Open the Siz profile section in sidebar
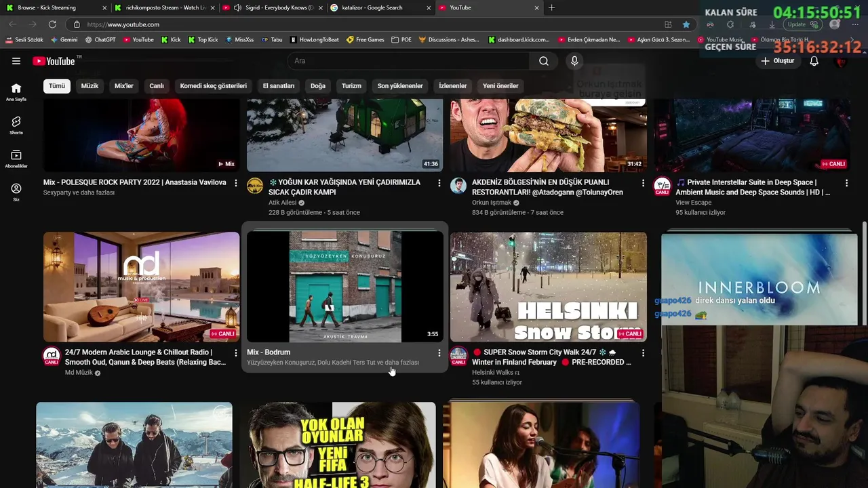The image size is (868, 488). coord(16,192)
